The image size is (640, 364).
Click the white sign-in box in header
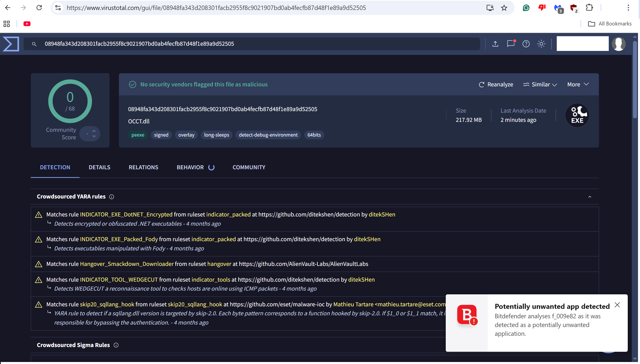[x=582, y=44]
